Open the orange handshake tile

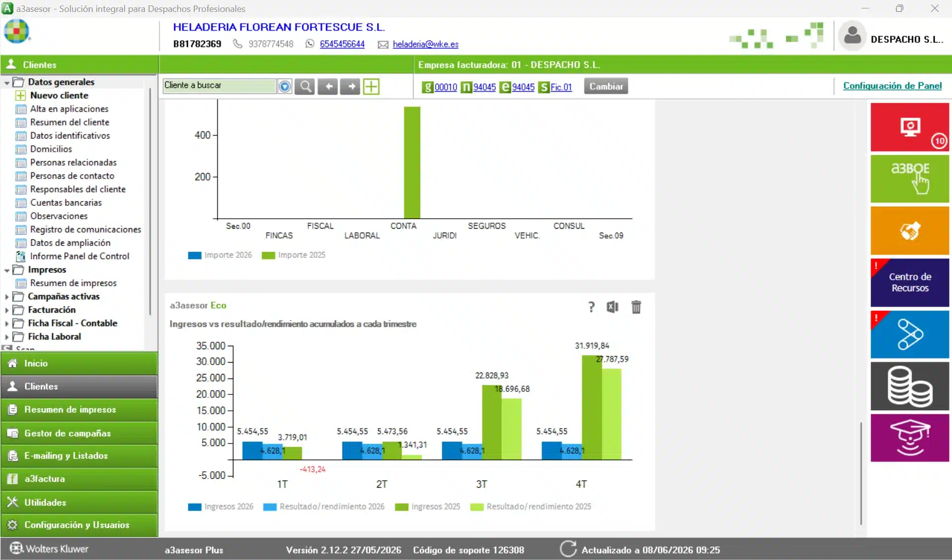(x=909, y=231)
